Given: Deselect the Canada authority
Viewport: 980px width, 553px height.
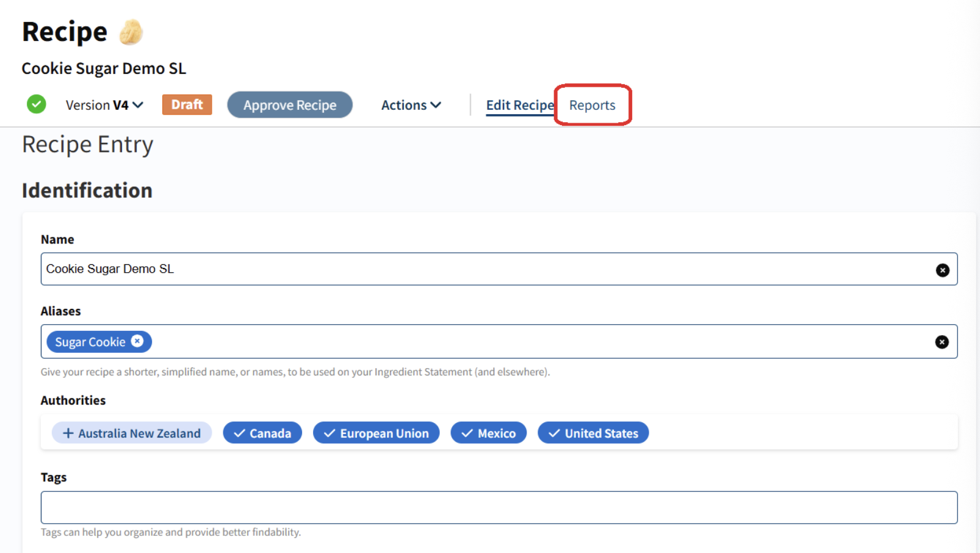Looking at the screenshot, I should [262, 433].
